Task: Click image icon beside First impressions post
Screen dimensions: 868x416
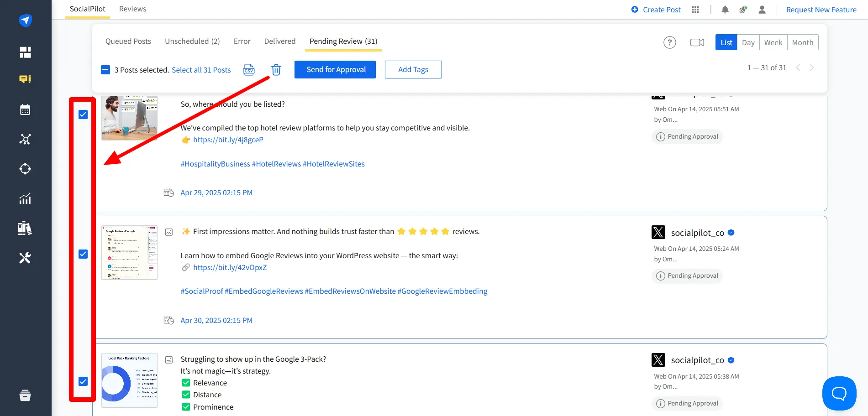Action: 169,232
